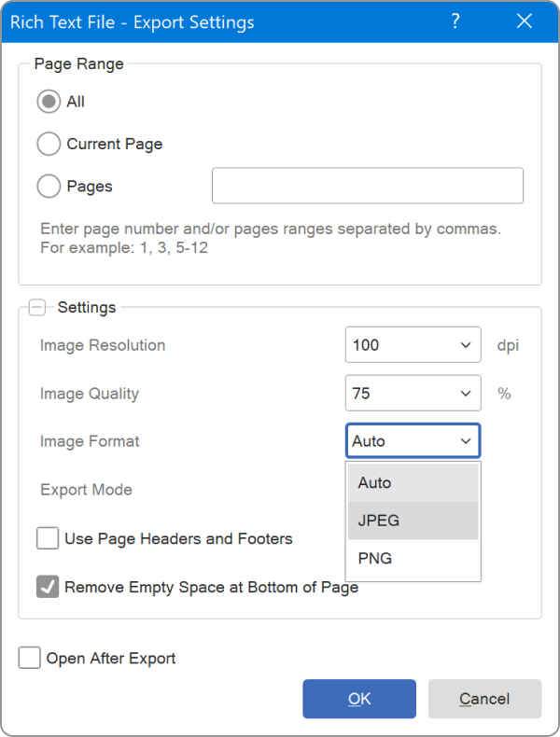The width and height of the screenshot is (560, 737).
Task: Choose the Current Page radio button
Action: [49, 145]
